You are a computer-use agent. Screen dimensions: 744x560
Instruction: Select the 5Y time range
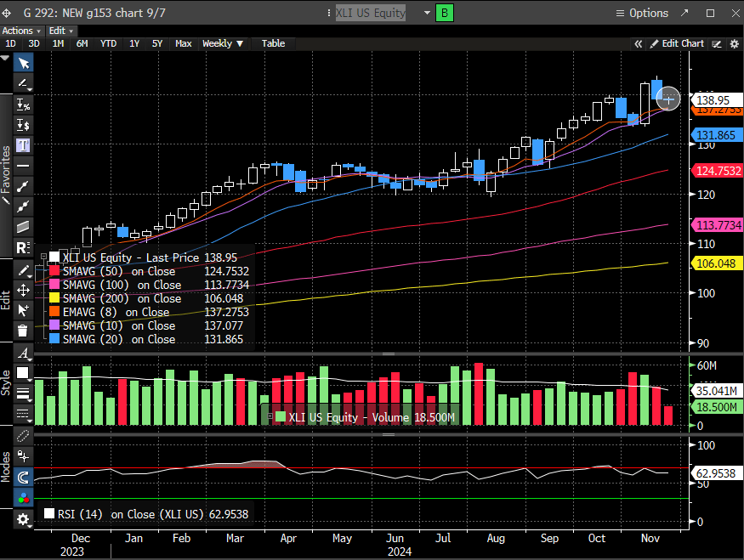tap(157, 43)
